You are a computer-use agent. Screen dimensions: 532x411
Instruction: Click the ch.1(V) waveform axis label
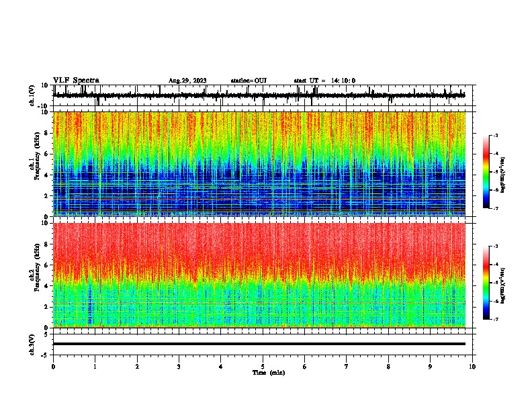pos(32,95)
